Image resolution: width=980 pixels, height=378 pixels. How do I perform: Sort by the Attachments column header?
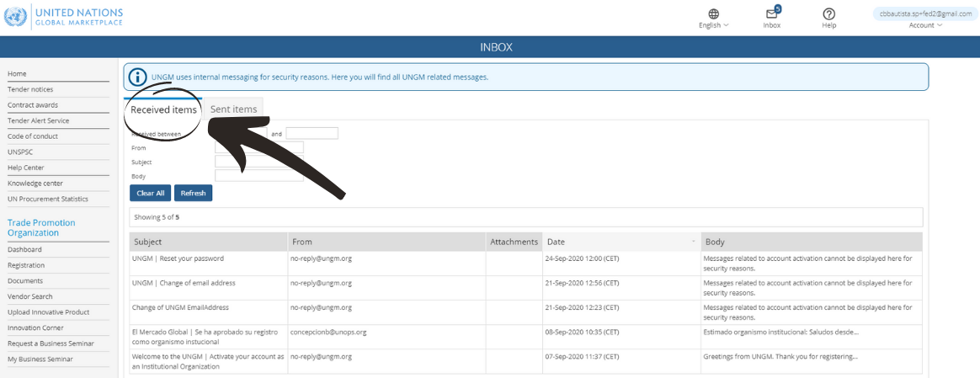pos(514,242)
